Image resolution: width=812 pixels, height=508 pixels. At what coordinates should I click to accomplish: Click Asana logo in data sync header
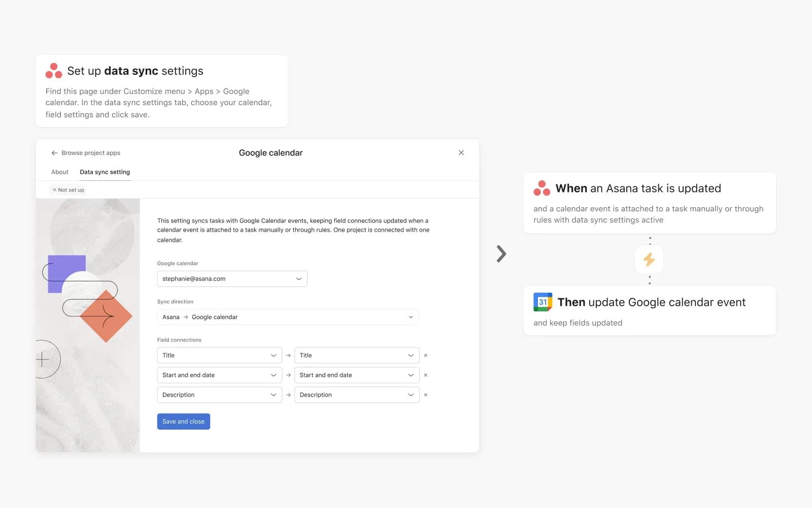click(x=54, y=71)
